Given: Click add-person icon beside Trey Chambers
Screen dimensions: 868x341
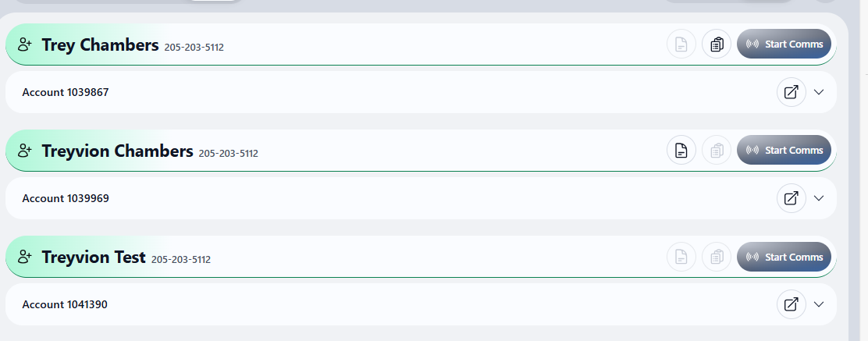Looking at the screenshot, I should (25, 44).
